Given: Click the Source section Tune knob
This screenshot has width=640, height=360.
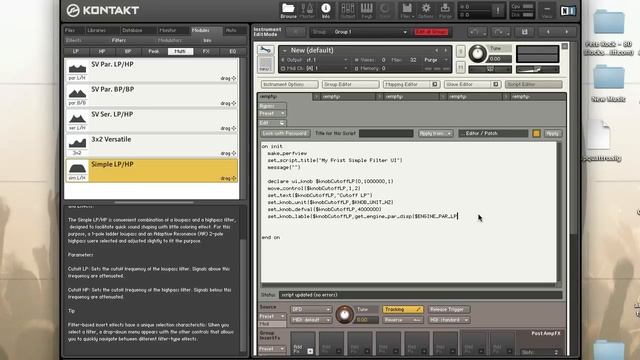Looking at the screenshot, I should click(344, 315).
